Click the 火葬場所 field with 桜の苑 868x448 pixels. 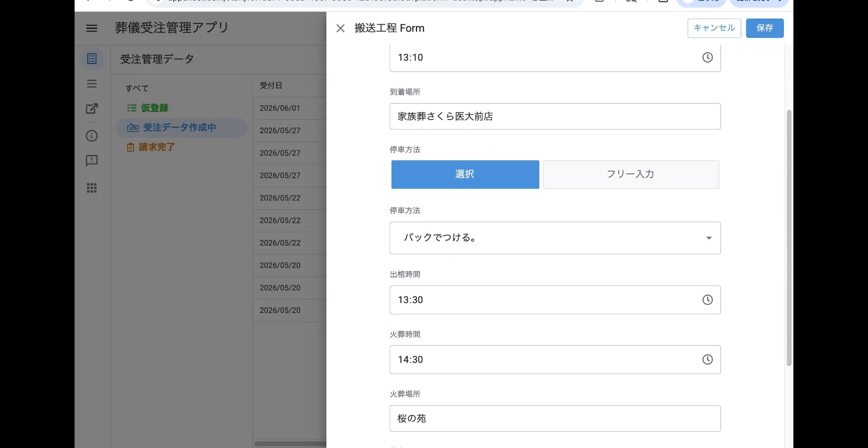point(555,419)
